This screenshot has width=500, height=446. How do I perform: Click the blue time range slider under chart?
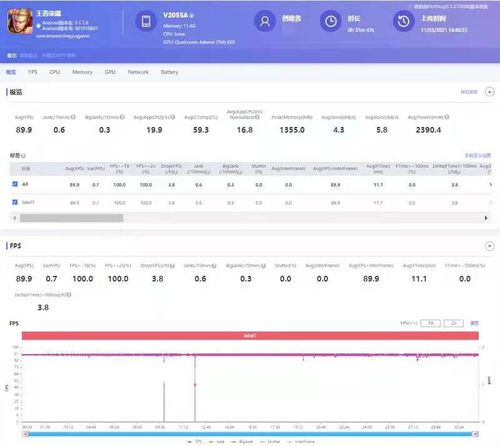click(x=250, y=434)
